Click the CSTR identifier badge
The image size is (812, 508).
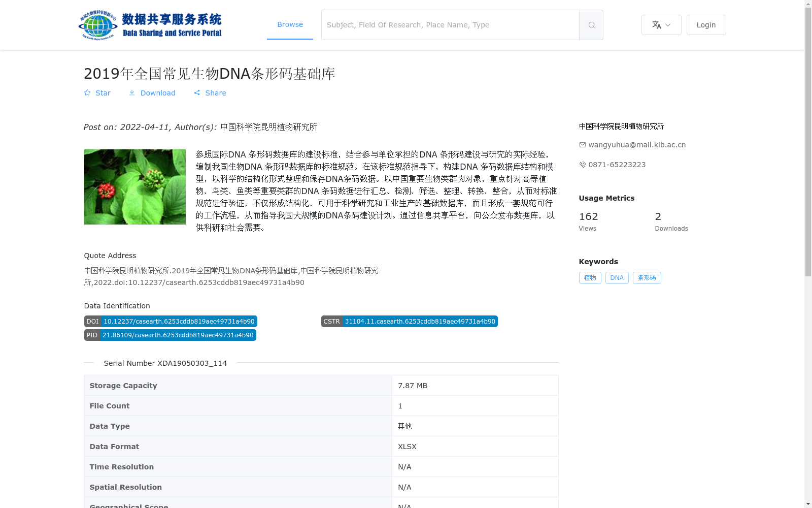pos(410,322)
